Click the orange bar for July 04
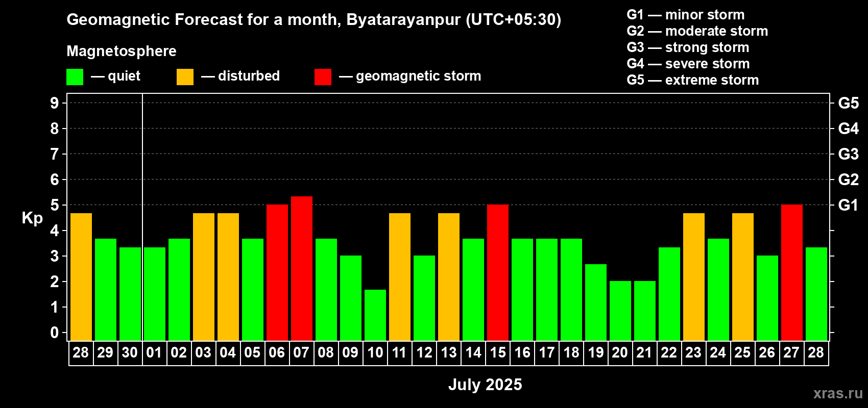 point(228,277)
